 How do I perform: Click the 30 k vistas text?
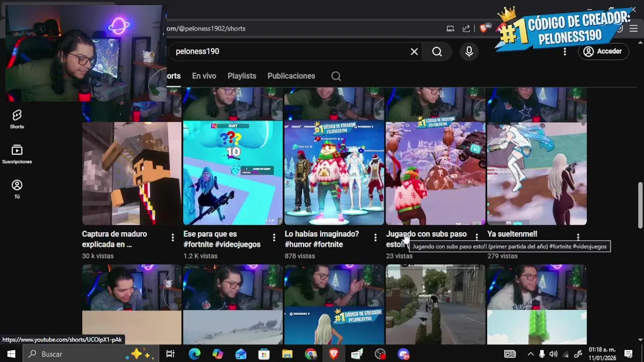coord(98,256)
